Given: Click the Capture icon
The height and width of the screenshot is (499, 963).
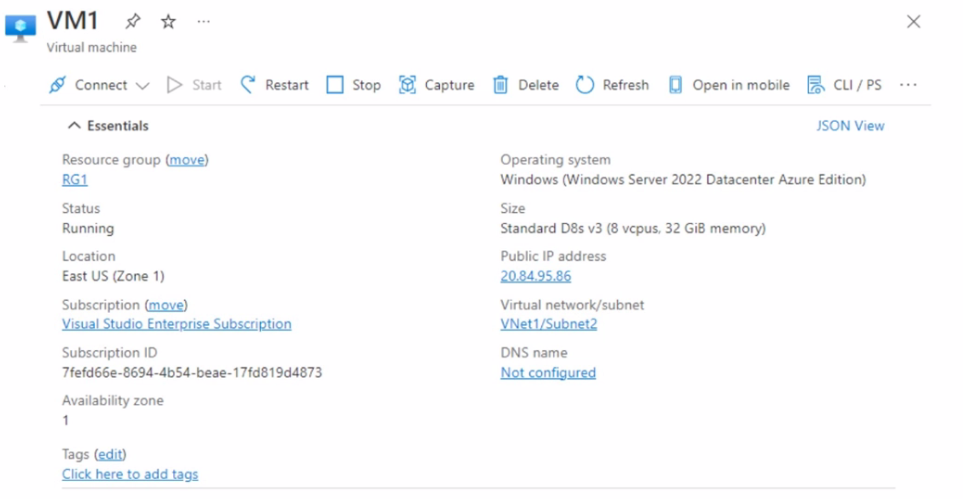Looking at the screenshot, I should (407, 85).
